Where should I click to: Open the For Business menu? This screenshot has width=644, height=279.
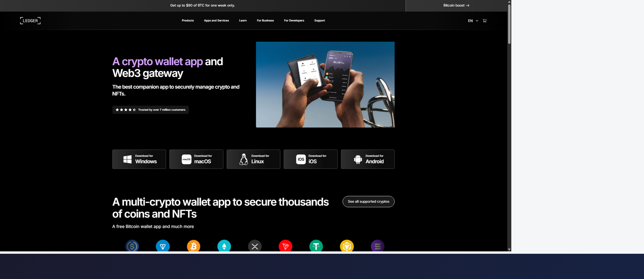click(265, 20)
